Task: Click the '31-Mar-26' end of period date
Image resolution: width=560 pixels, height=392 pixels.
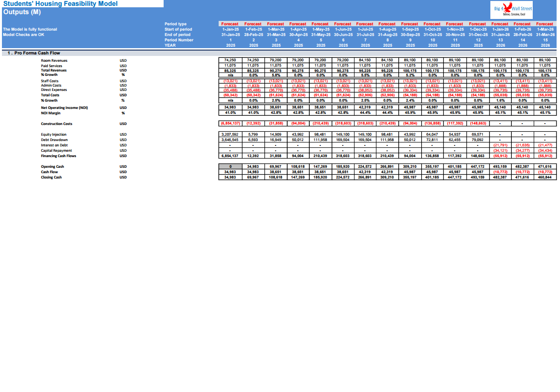Action: click(x=545, y=35)
